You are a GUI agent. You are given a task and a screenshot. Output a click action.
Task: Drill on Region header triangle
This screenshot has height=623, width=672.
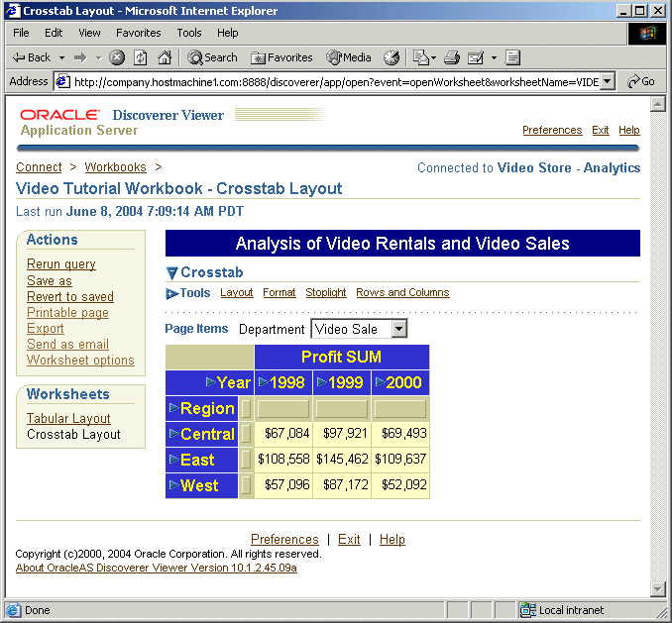coord(173,408)
